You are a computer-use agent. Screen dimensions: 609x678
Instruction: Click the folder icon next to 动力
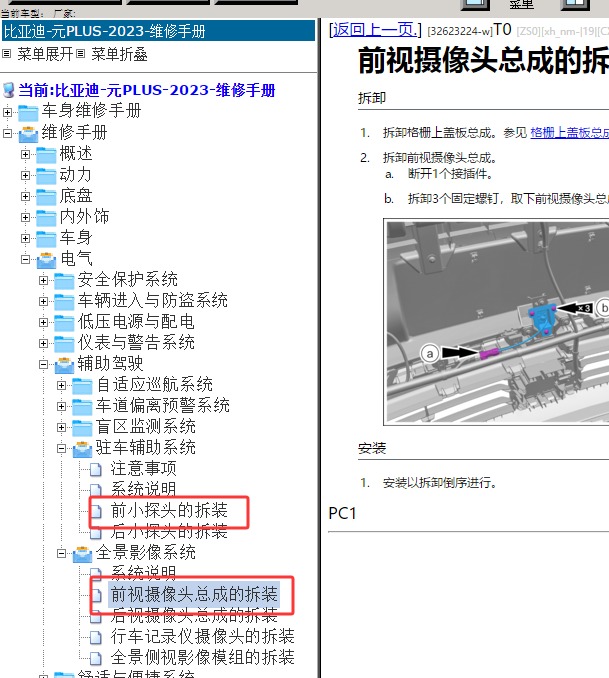[46, 176]
